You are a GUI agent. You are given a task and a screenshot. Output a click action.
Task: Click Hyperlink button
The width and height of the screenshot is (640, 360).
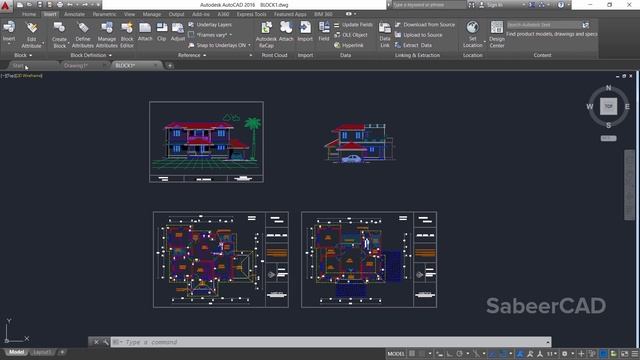click(x=349, y=45)
